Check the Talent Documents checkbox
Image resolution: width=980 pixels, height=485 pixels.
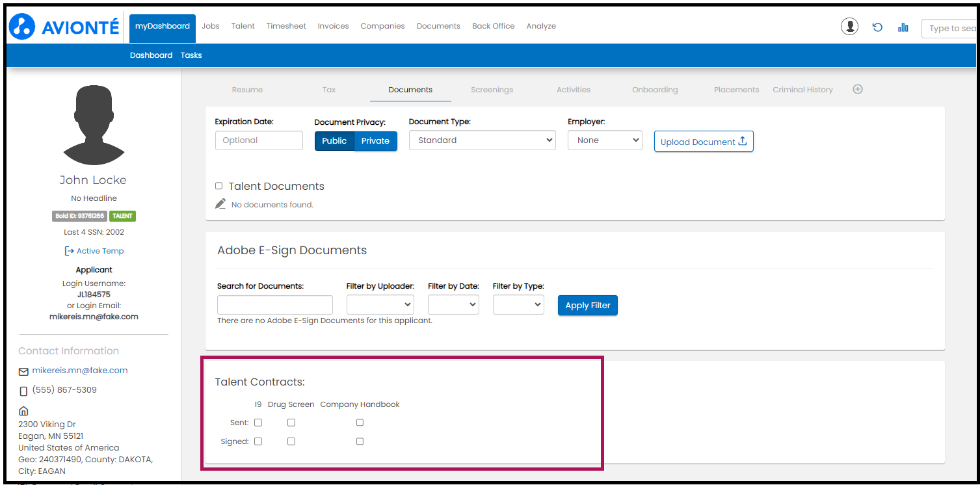point(219,186)
